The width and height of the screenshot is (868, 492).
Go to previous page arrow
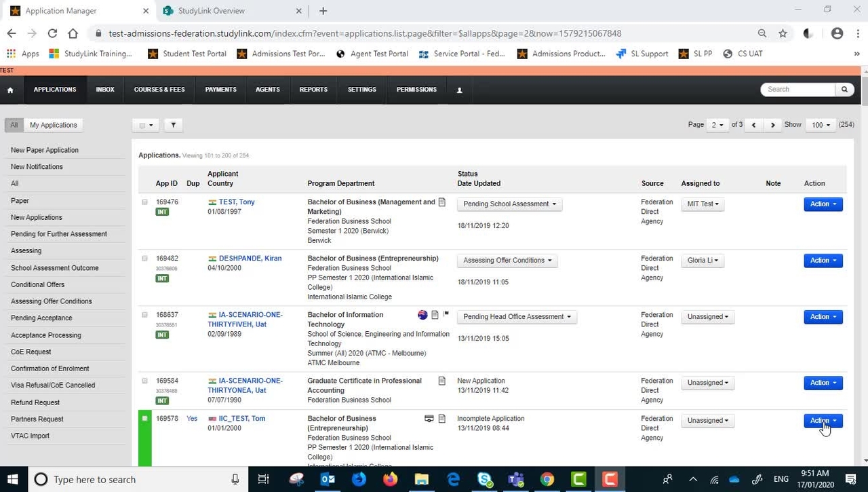[x=754, y=125]
